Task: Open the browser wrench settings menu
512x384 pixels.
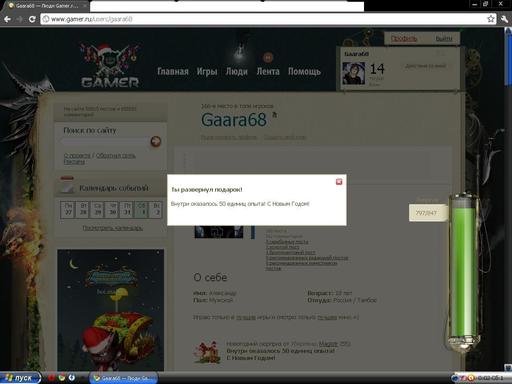Action: click(x=504, y=19)
